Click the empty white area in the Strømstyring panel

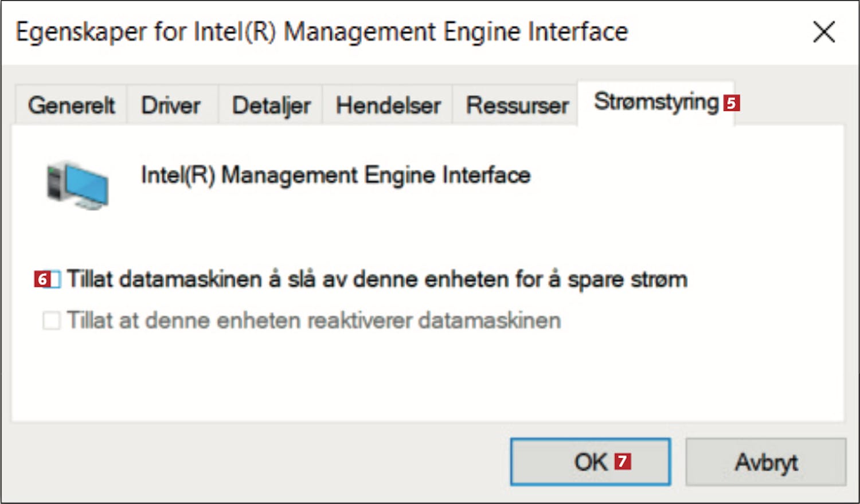point(427,378)
